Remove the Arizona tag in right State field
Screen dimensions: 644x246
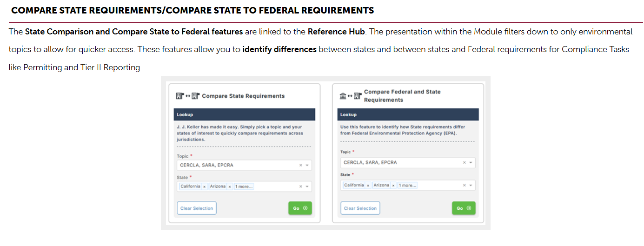[393, 185]
